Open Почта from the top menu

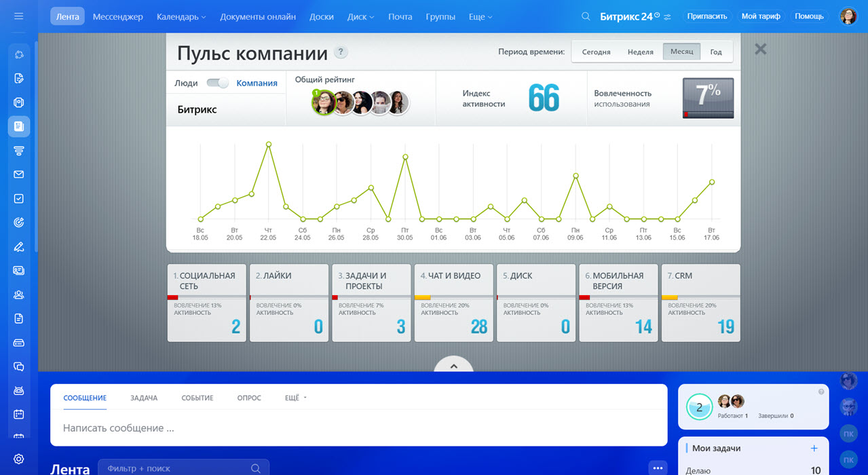point(400,16)
